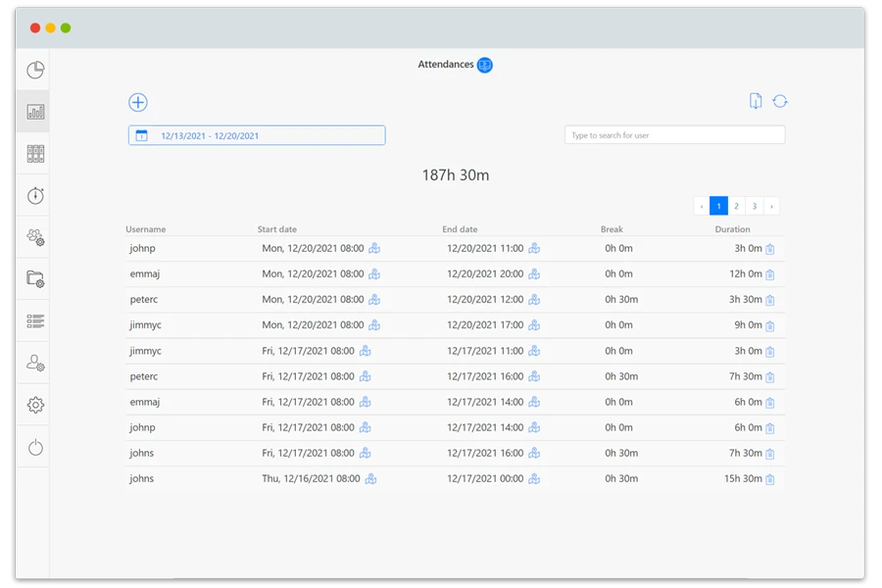The image size is (882, 588).
Task: Click the next page arrow
Action: pos(771,206)
